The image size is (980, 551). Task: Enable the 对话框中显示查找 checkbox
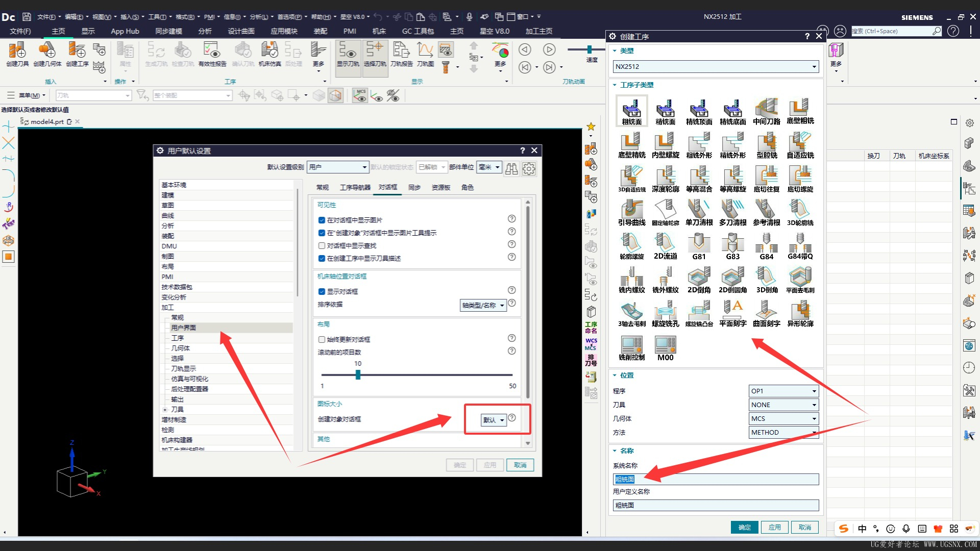322,246
